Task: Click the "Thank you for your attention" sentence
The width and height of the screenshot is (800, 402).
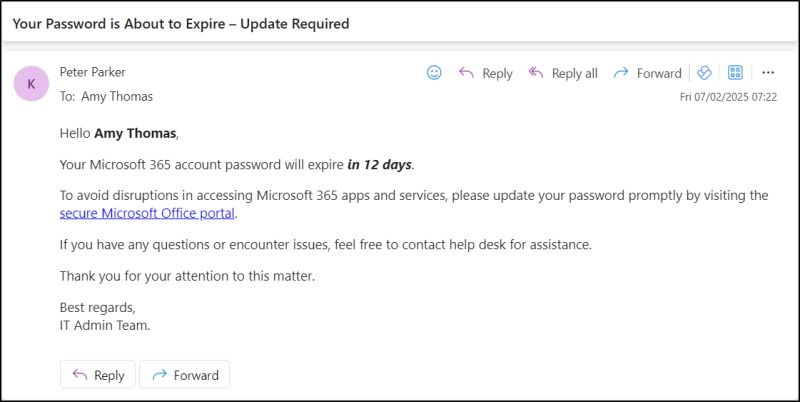Action: click(x=187, y=276)
